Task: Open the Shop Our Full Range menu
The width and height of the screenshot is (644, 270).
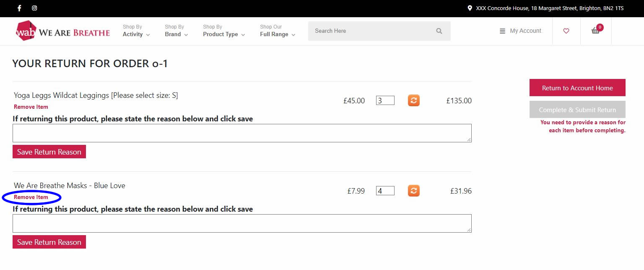Action: point(278,31)
